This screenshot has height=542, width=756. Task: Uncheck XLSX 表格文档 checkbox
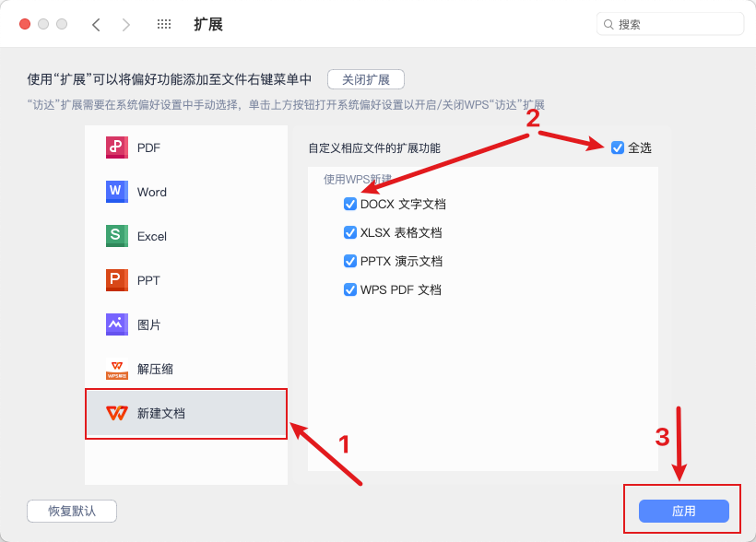pos(350,232)
